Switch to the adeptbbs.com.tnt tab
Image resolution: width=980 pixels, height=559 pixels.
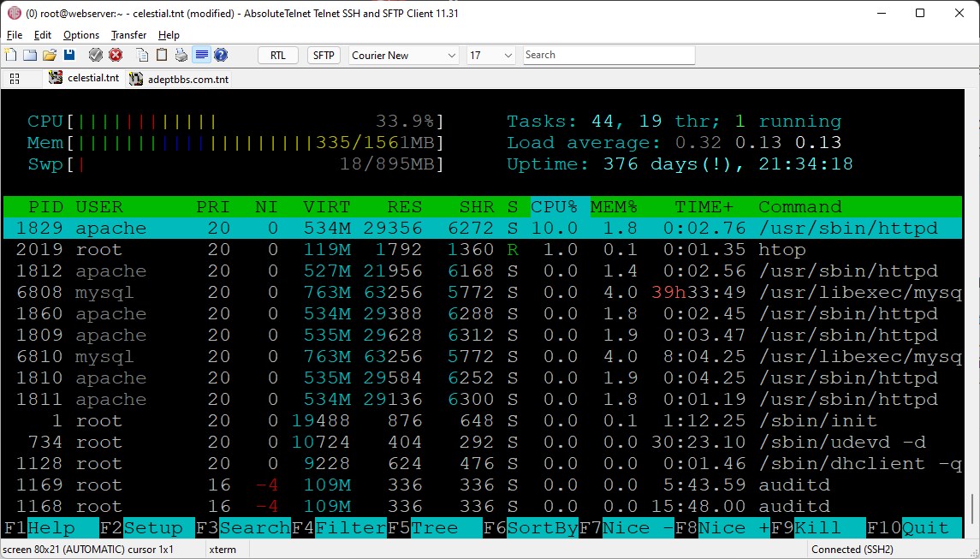[x=180, y=79]
